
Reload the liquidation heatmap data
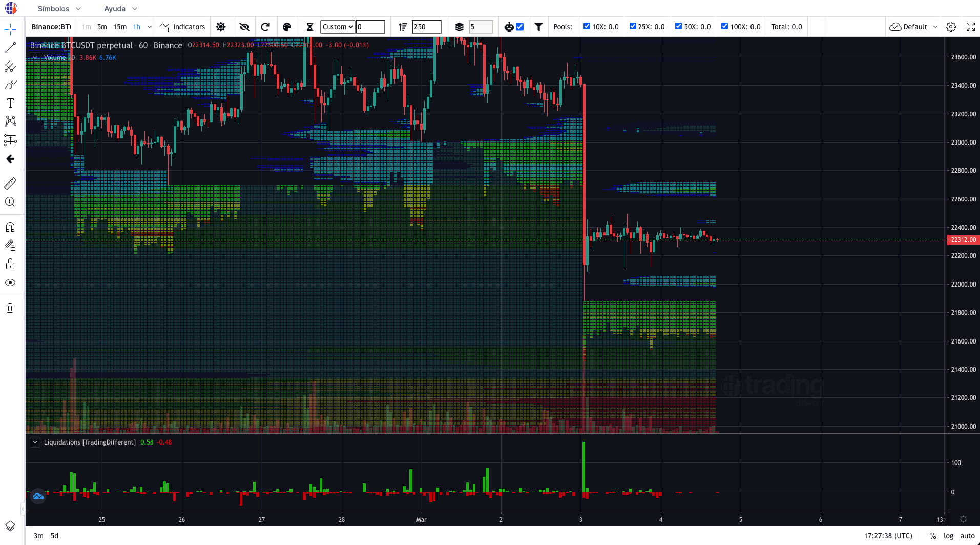tap(265, 27)
